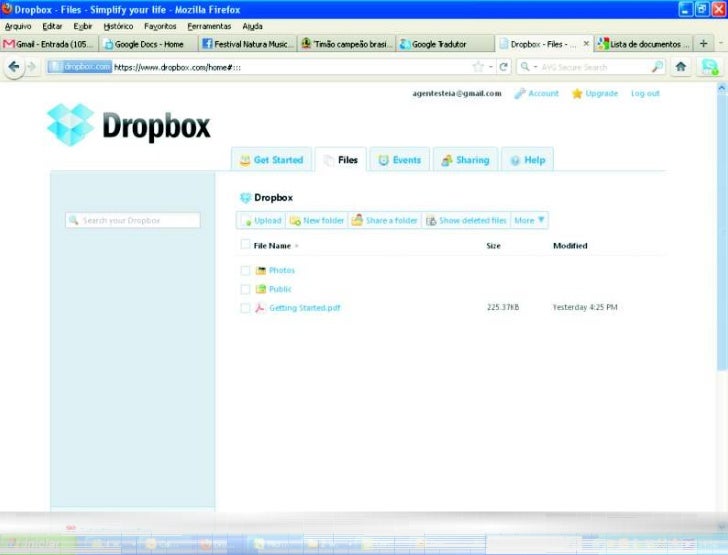728x555 pixels.
Task: Check the Photos folder checkbox
Action: (245, 270)
